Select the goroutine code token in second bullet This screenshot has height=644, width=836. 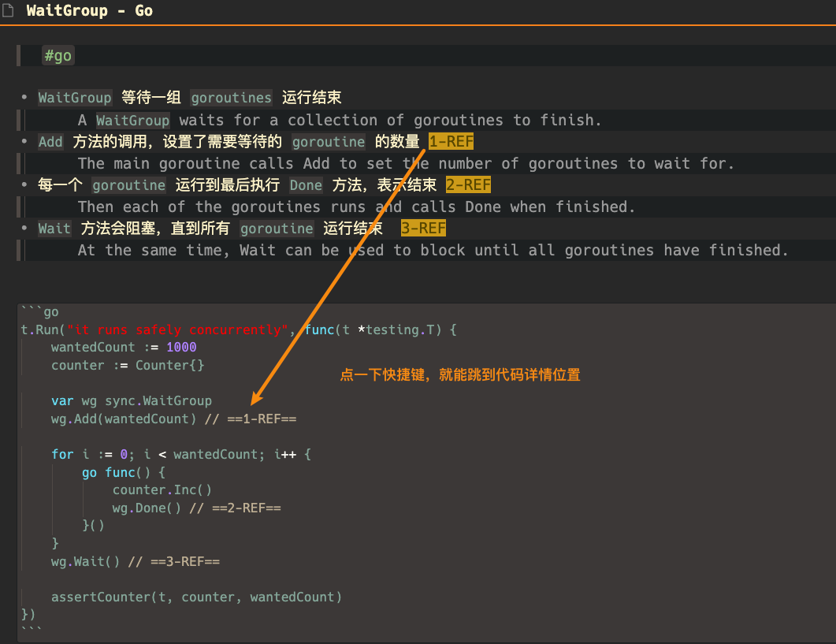[x=128, y=184]
